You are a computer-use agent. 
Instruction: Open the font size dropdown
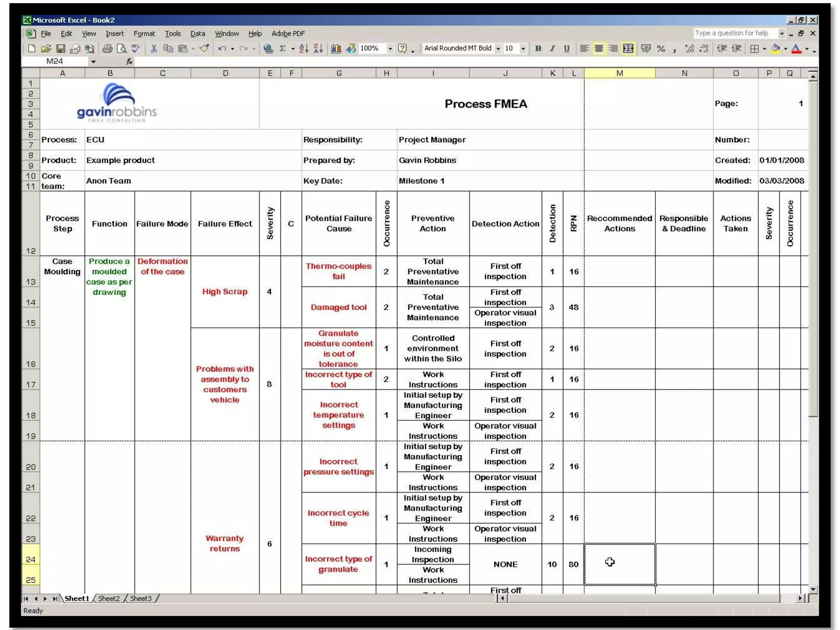tap(523, 49)
